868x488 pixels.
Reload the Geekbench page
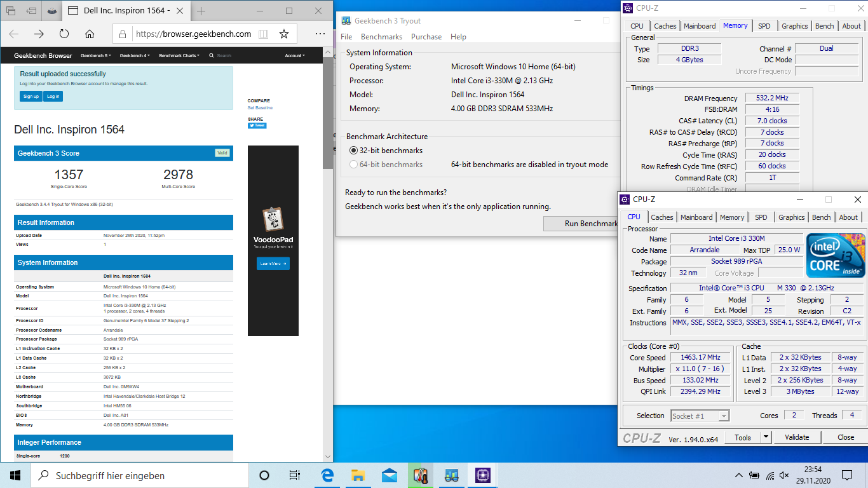point(64,34)
